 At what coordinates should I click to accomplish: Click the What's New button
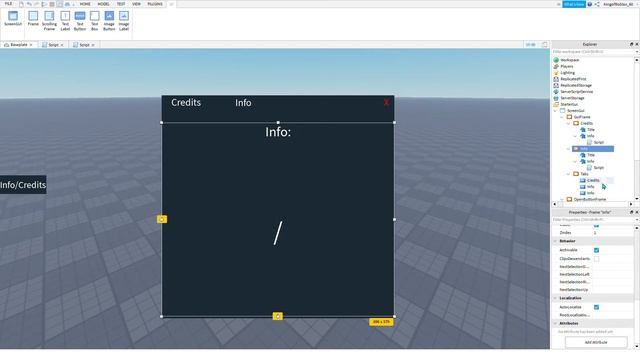573,4
